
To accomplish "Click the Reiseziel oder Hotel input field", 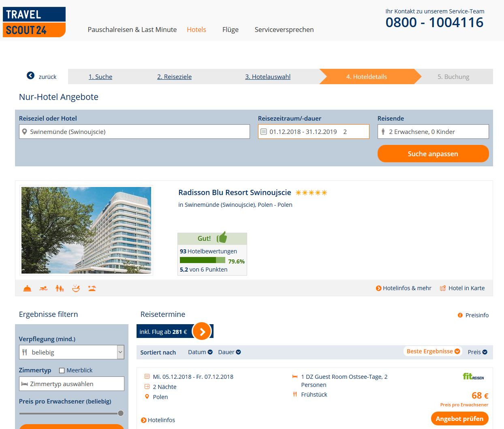I will coord(135,132).
